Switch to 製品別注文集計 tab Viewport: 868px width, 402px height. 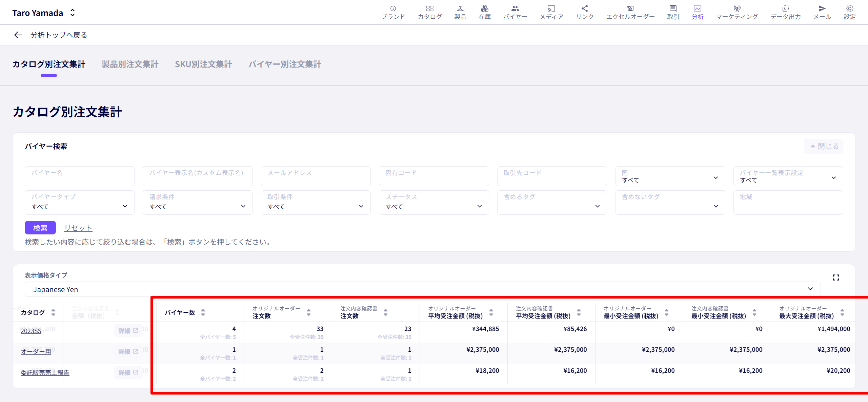tap(130, 64)
